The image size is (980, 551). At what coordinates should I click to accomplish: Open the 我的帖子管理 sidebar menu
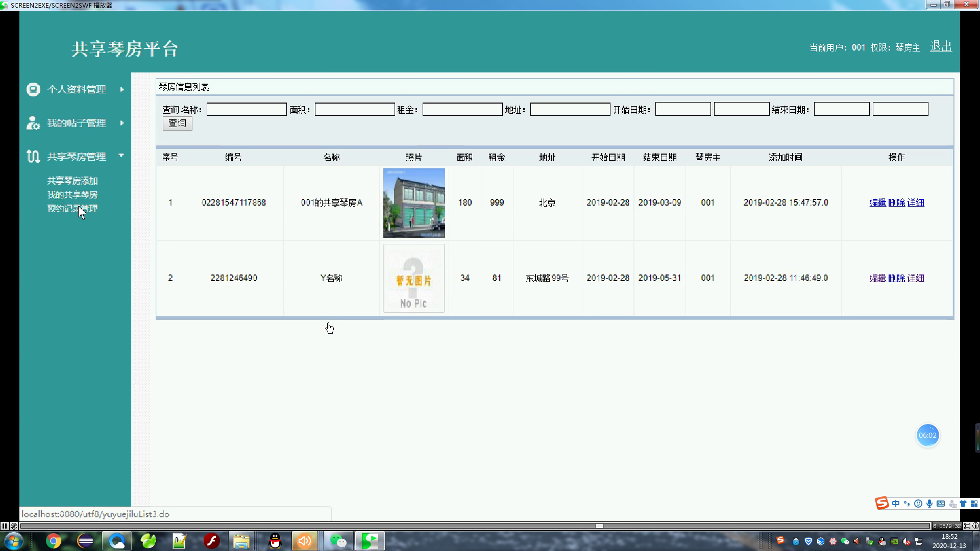[x=77, y=123]
